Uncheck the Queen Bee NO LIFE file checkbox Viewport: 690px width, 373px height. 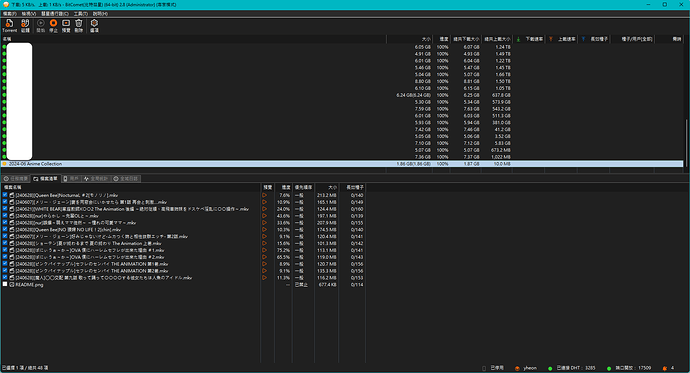click(5, 230)
